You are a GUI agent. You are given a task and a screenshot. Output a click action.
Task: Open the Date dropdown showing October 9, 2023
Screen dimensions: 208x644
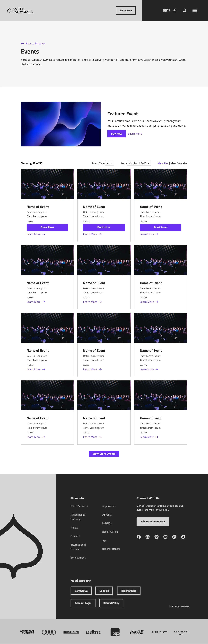tap(139, 163)
